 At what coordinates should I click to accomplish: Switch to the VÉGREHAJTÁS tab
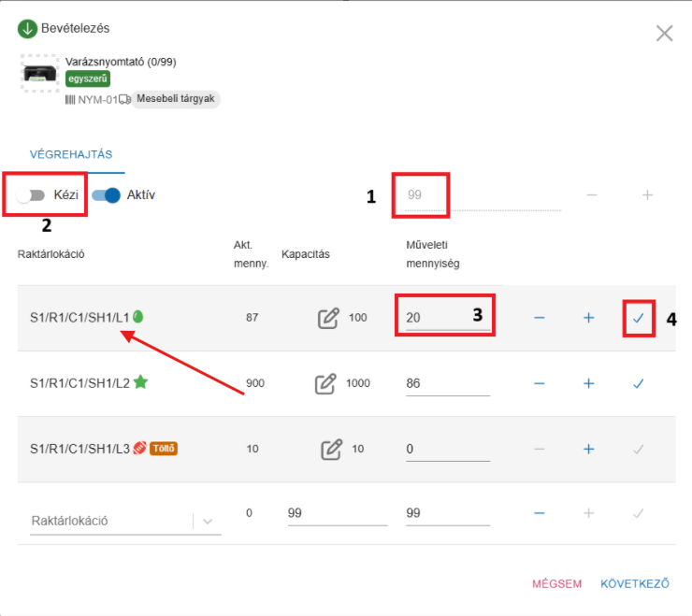pyautogui.click(x=71, y=154)
